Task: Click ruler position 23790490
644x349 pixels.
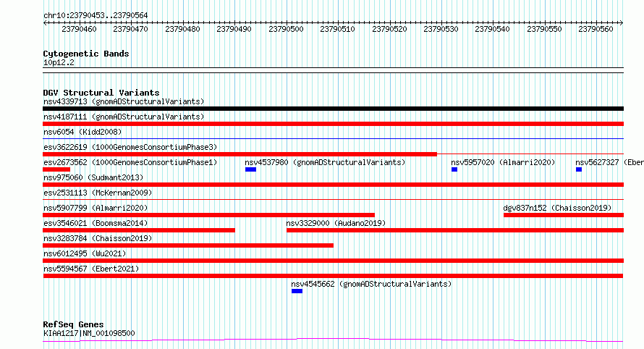Action: [x=234, y=29]
